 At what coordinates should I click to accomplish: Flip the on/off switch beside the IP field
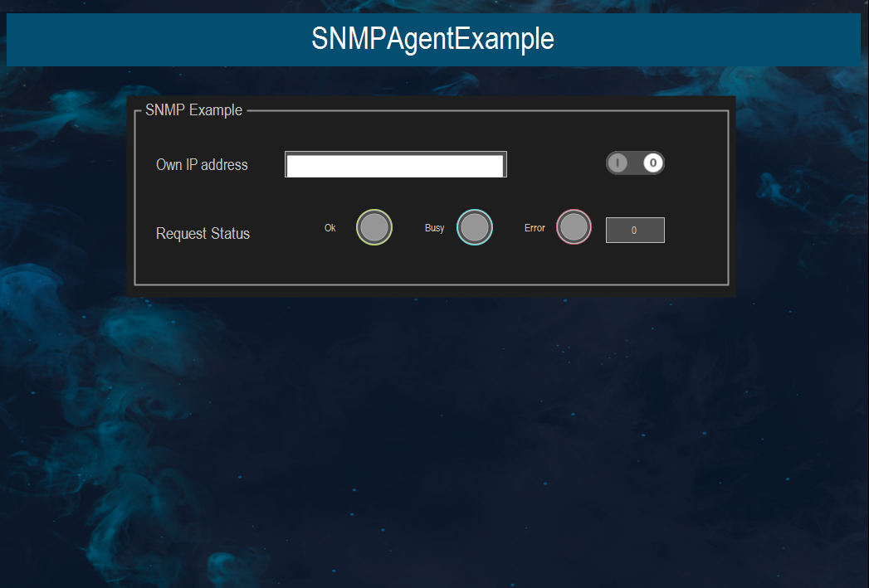coord(635,163)
